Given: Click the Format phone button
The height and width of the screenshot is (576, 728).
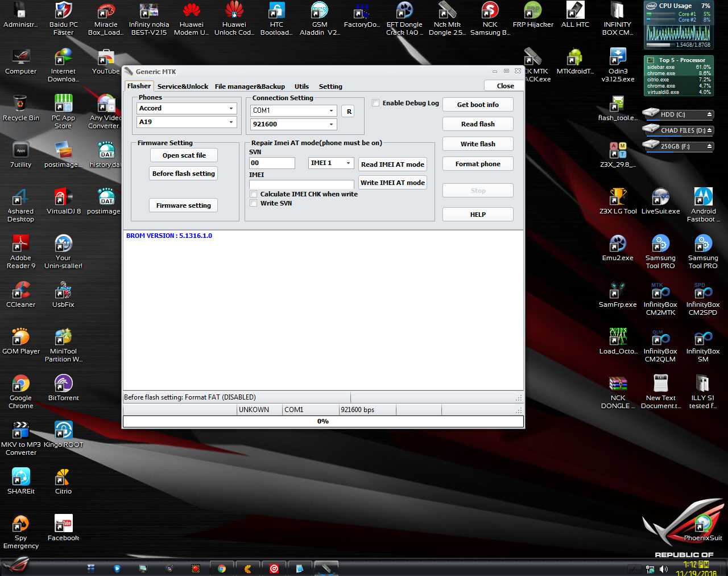Looking at the screenshot, I should (x=478, y=164).
